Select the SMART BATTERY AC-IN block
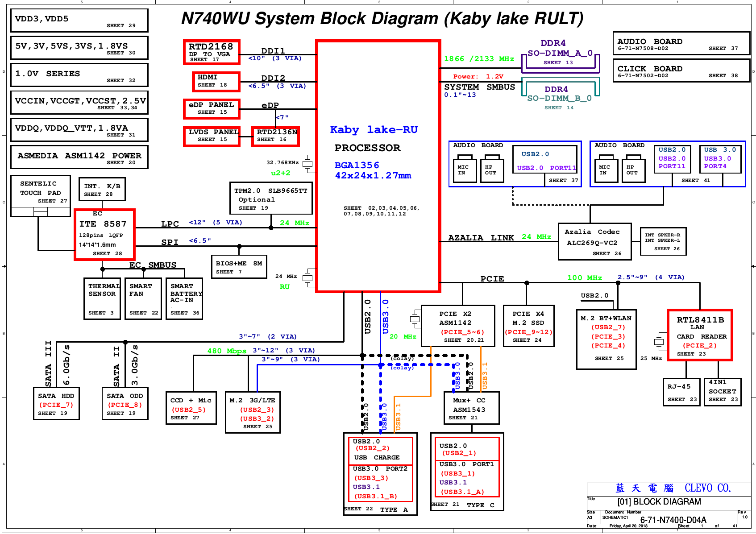 tap(184, 298)
